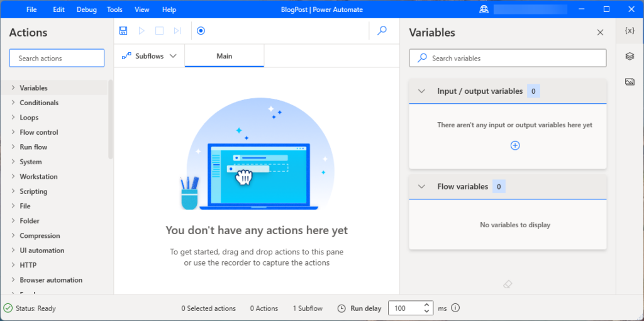
Task: Run next action with the step icon
Action: [x=177, y=31]
